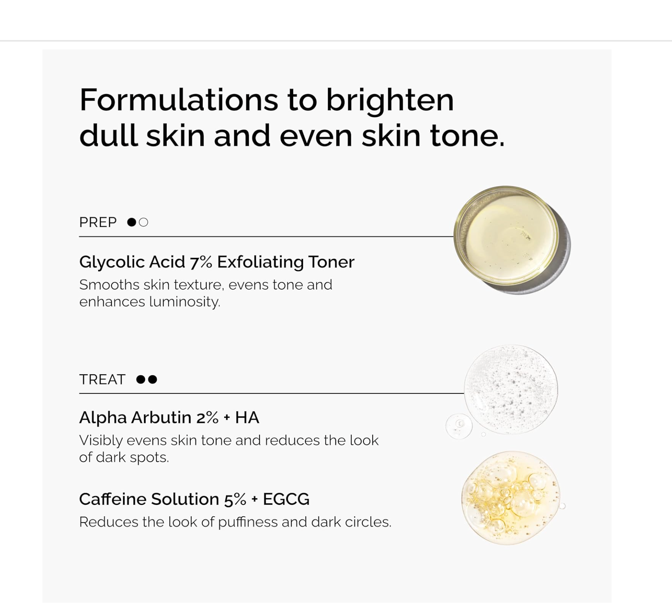
Task: Click the divider line under PREP
Action: 266,237
